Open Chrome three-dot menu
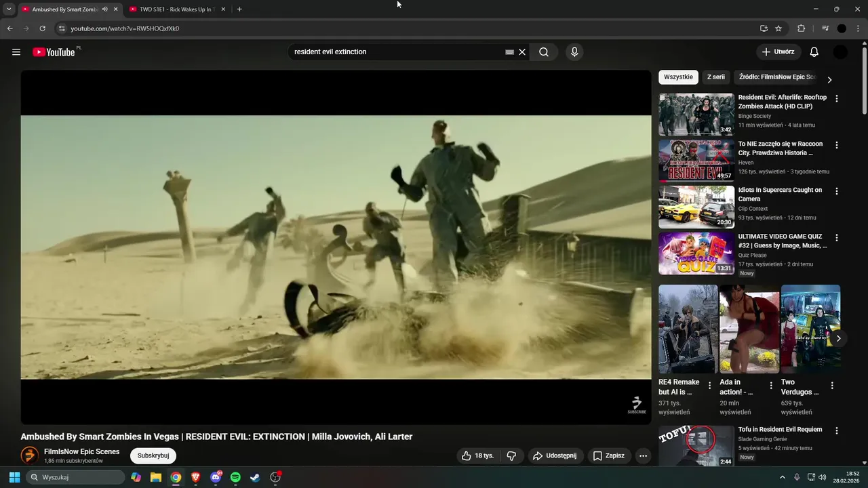This screenshot has height=488, width=868. point(858,28)
